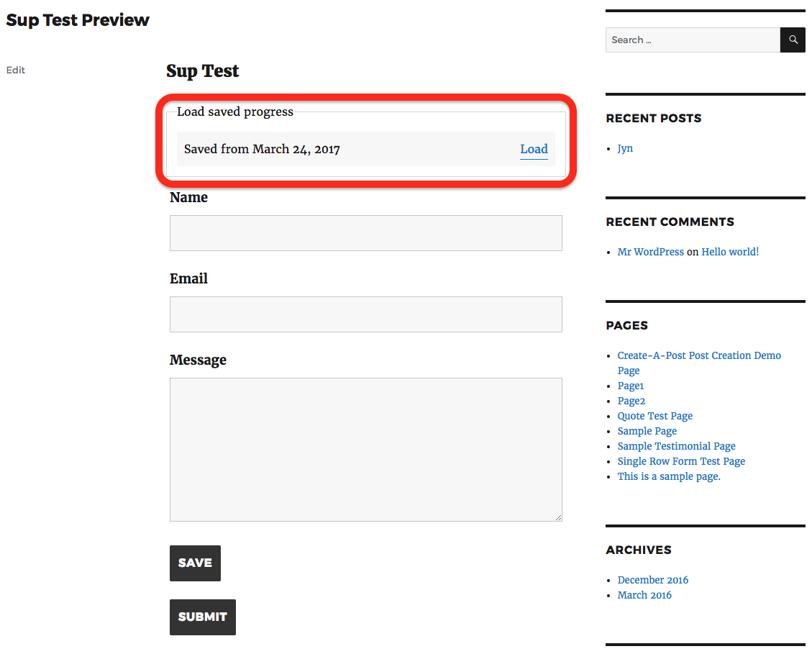Image resolution: width=812 pixels, height=654 pixels.
Task: Open the Create-A-Post Post Creation Demo Page
Action: [698, 355]
